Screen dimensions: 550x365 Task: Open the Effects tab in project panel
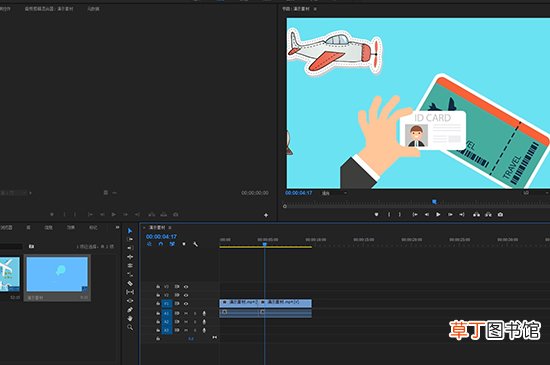pos(71,228)
